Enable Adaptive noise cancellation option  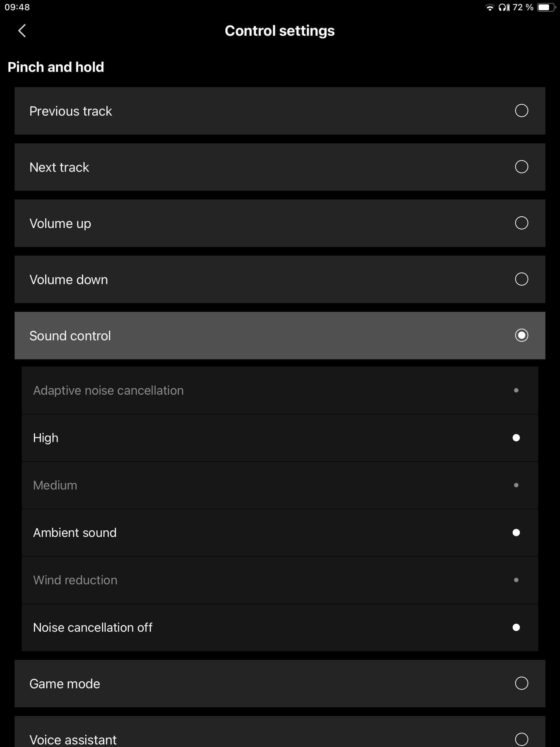coord(516,390)
